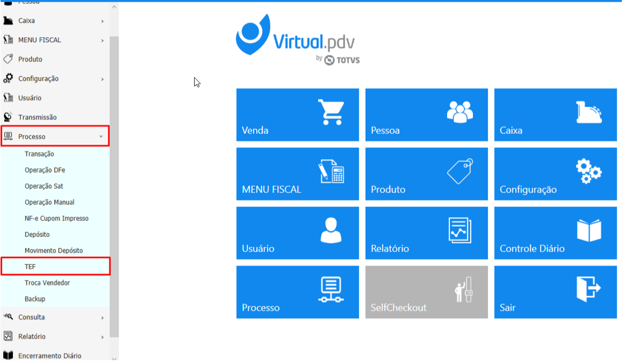Open the Venda shopping cart tile

point(298,115)
